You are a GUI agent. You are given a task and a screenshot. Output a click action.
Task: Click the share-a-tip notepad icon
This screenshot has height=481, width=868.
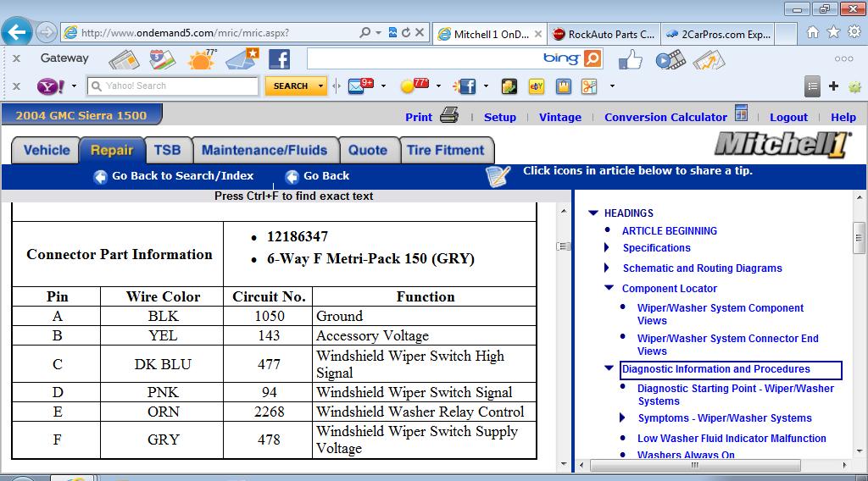497,176
